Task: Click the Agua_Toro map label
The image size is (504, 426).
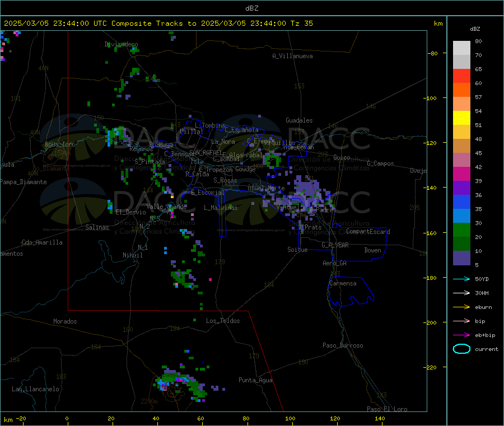Action: click(x=60, y=144)
